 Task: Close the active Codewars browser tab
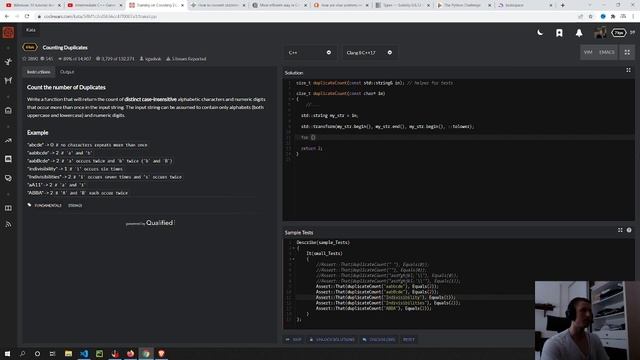point(182,5)
